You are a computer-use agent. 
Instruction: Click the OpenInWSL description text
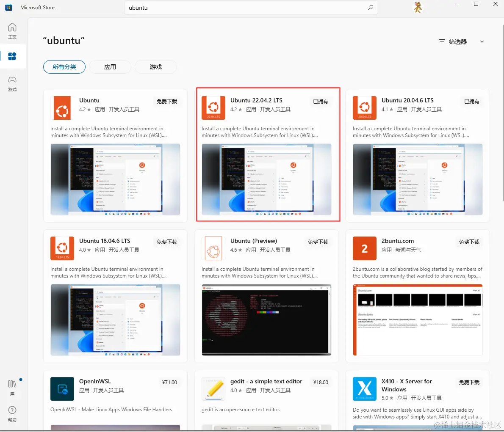click(x=111, y=410)
